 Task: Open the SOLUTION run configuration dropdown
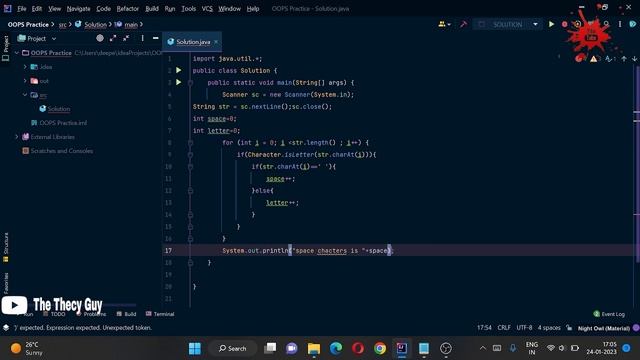point(535,24)
